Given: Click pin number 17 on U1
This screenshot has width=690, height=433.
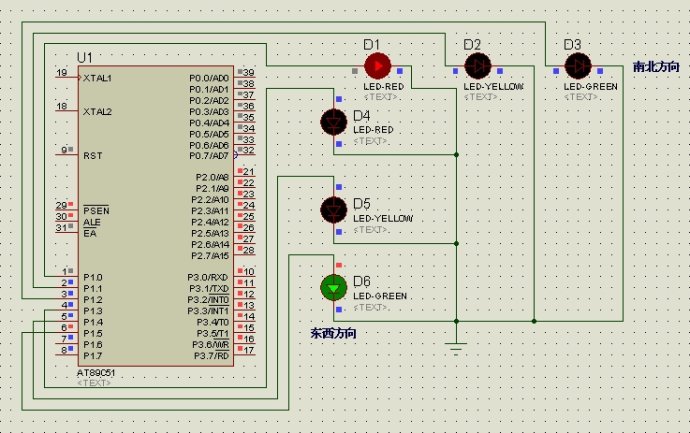Looking at the screenshot, I should (x=249, y=350).
